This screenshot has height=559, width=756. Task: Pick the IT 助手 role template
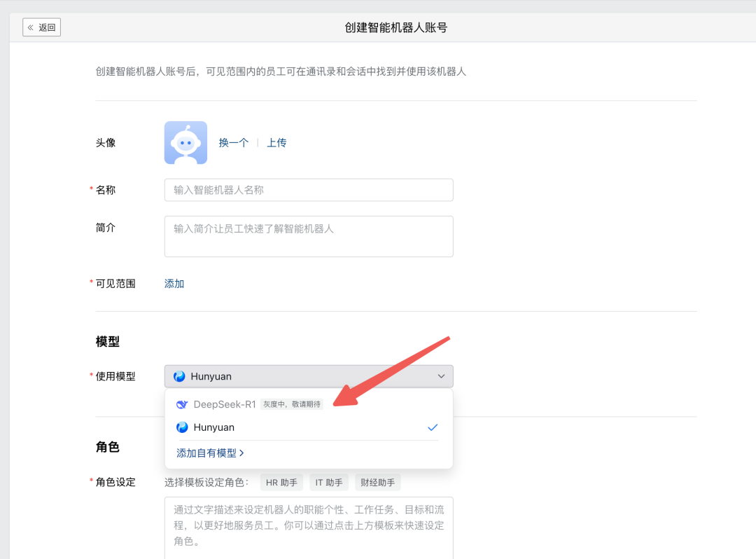coord(329,482)
